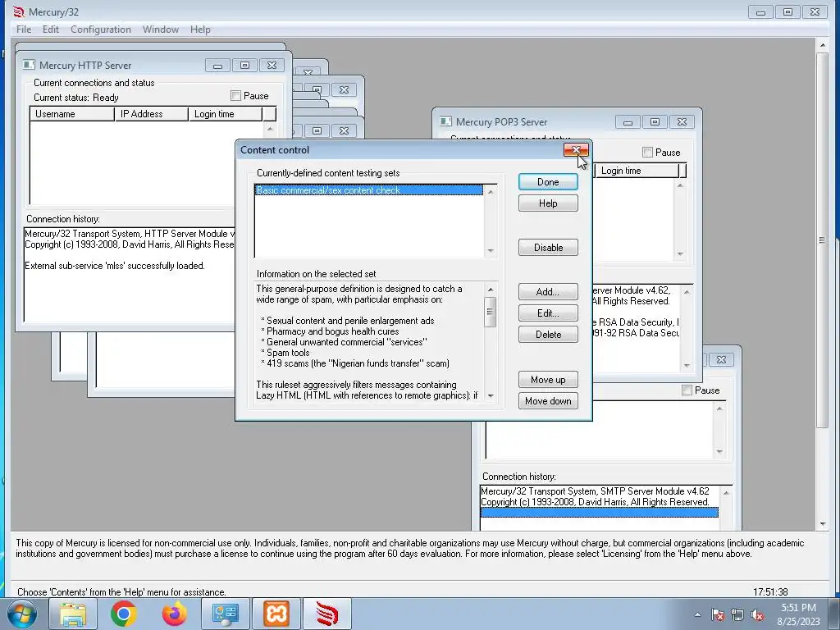Restore down the Mercury/32 main window
Image resolution: width=840 pixels, height=630 pixels.
coord(787,11)
